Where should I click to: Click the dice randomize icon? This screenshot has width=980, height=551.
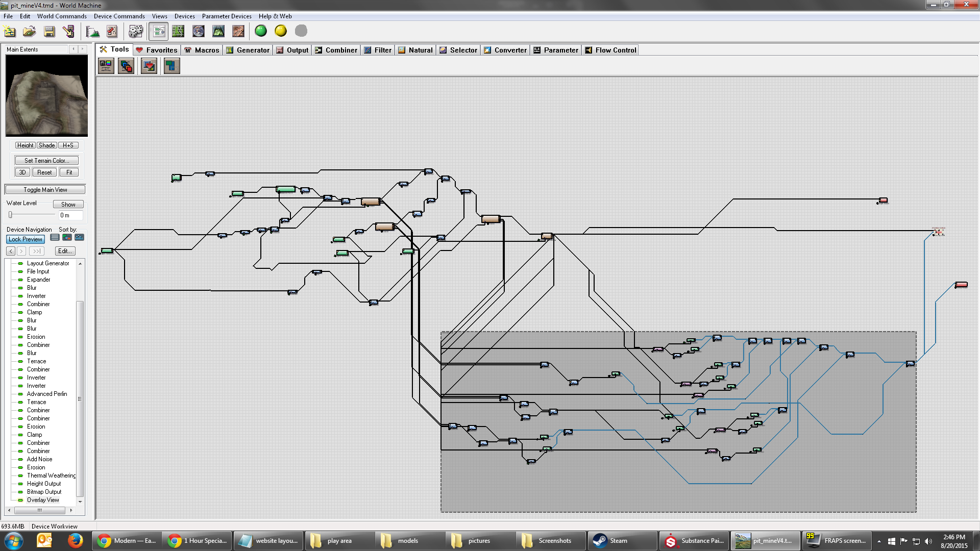tap(135, 32)
